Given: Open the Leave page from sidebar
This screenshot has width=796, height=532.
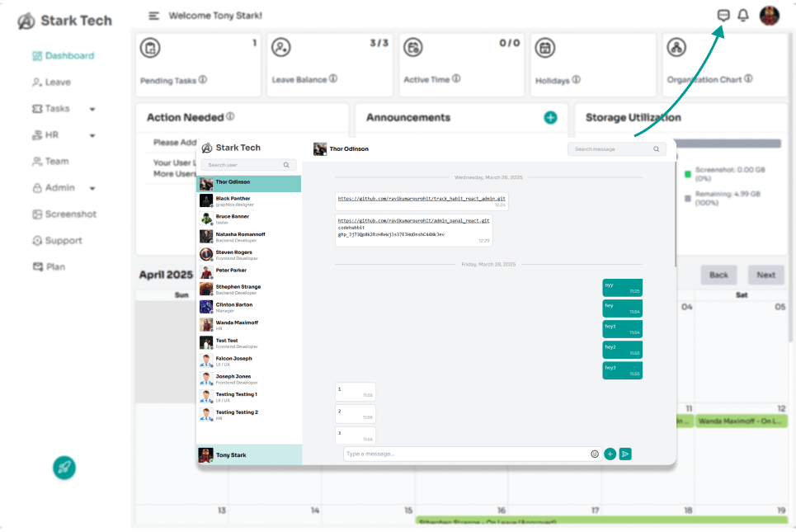Looking at the screenshot, I should pyautogui.click(x=58, y=82).
